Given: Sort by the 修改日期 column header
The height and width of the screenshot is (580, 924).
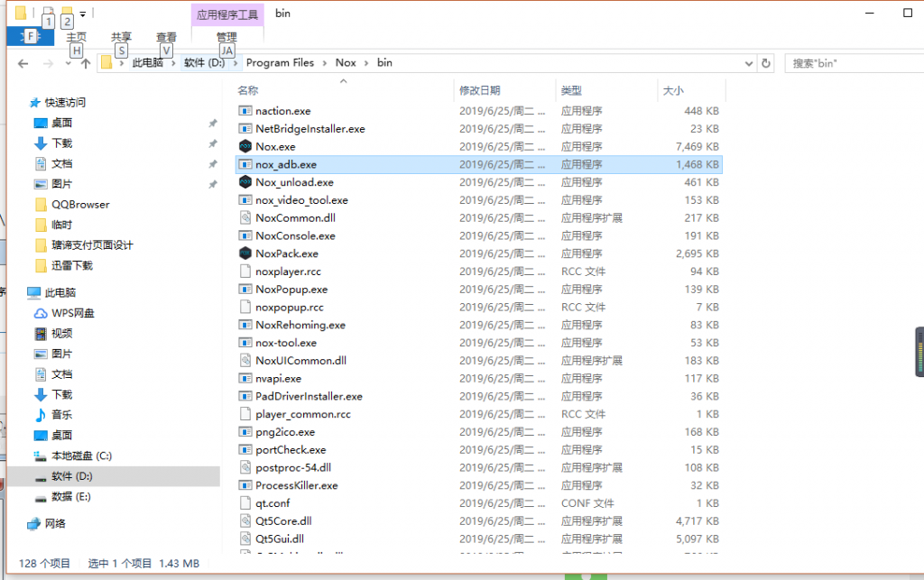Looking at the screenshot, I should coord(480,90).
